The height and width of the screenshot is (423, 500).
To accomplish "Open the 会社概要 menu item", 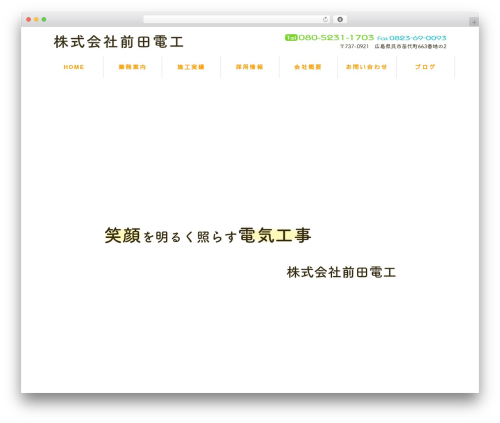I will coord(308,67).
